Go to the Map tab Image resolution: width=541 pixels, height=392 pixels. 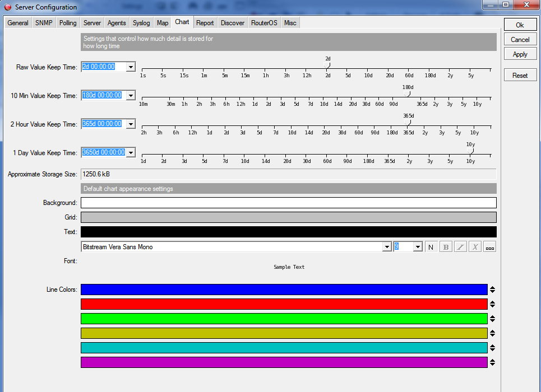tap(163, 23)
